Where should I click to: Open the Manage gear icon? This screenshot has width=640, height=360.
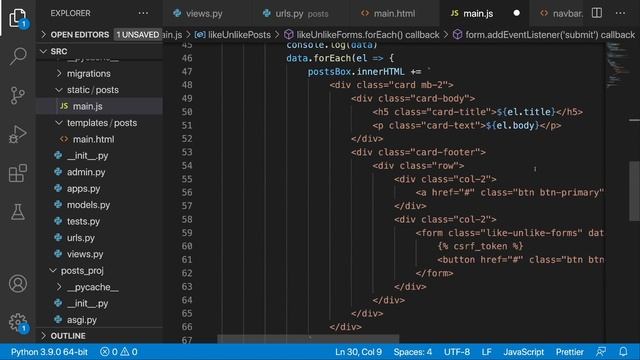tap(18, 322)
